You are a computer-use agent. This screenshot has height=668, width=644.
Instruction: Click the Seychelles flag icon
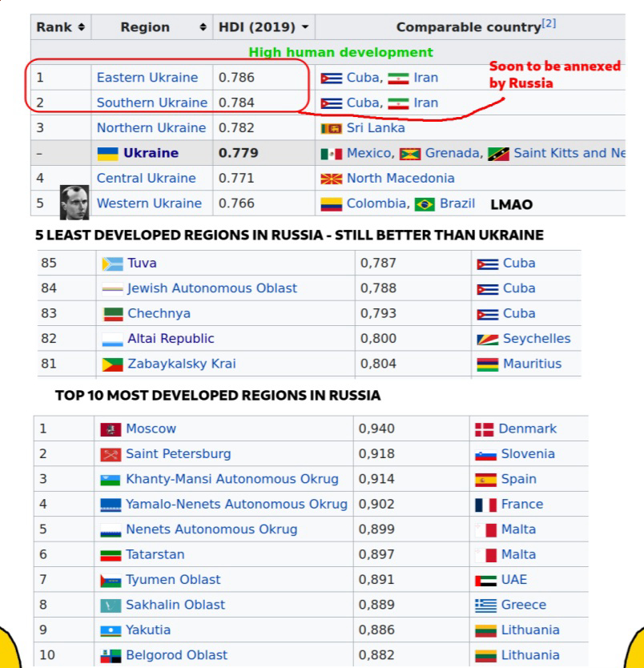[x=488, y=340]
